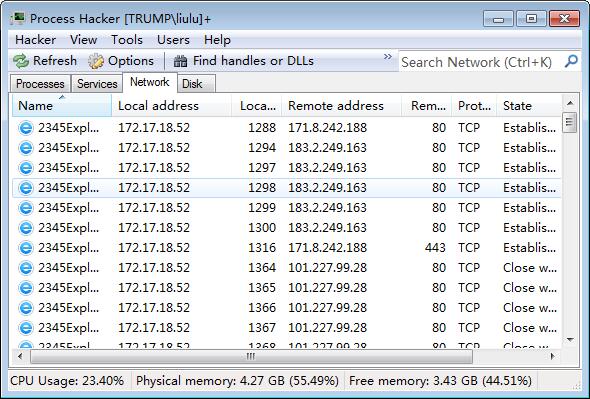This screenshot has width=590, height=399.
Task: Select the Network tab
Action: click(x=150, y=82)
